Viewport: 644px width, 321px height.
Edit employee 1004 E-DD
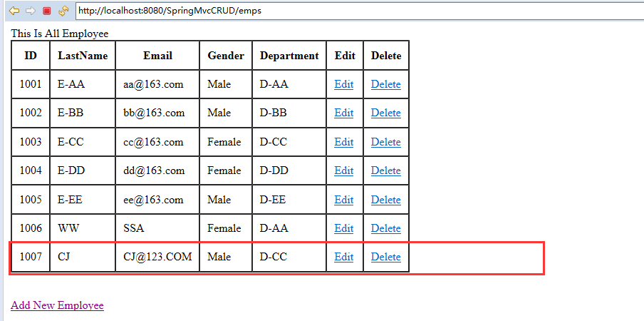(x=344, y=170)
